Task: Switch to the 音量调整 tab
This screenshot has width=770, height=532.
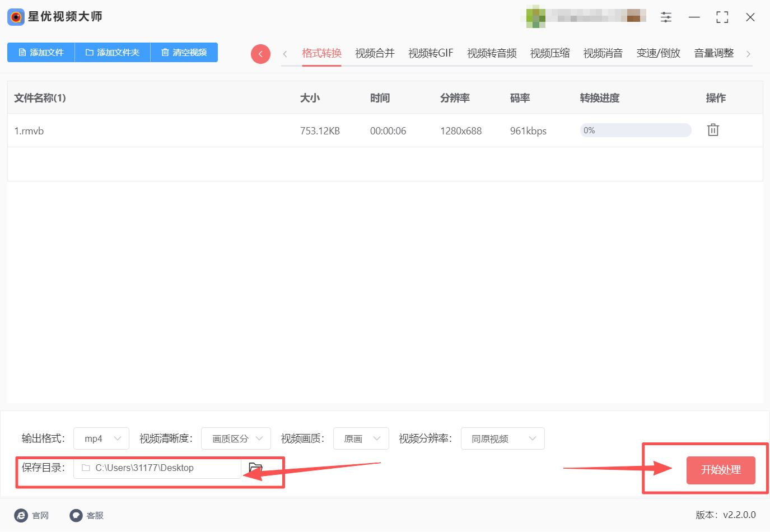Action: pos(714,53)
